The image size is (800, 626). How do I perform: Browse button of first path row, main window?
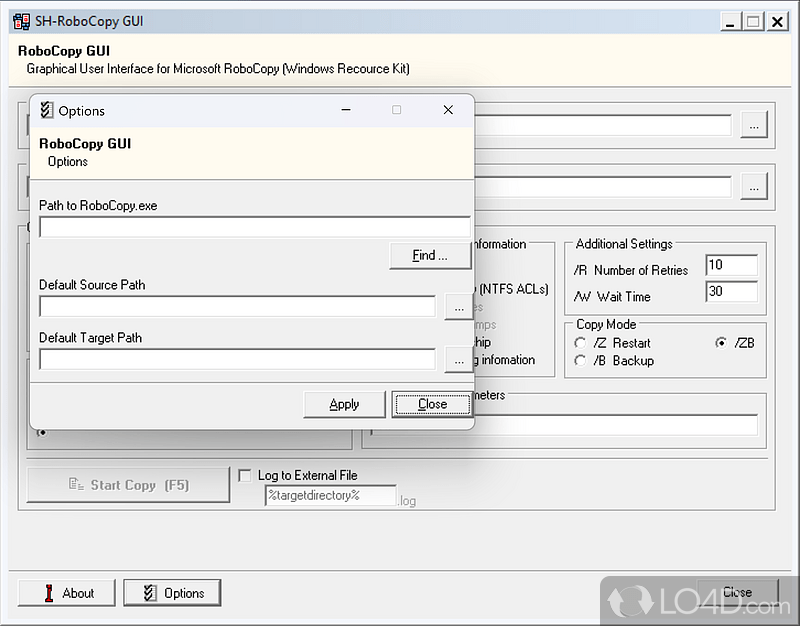click(x=754, y=125)
